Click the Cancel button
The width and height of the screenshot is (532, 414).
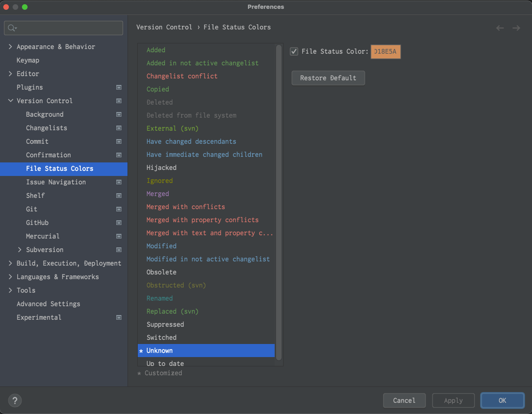click(404, 400)
